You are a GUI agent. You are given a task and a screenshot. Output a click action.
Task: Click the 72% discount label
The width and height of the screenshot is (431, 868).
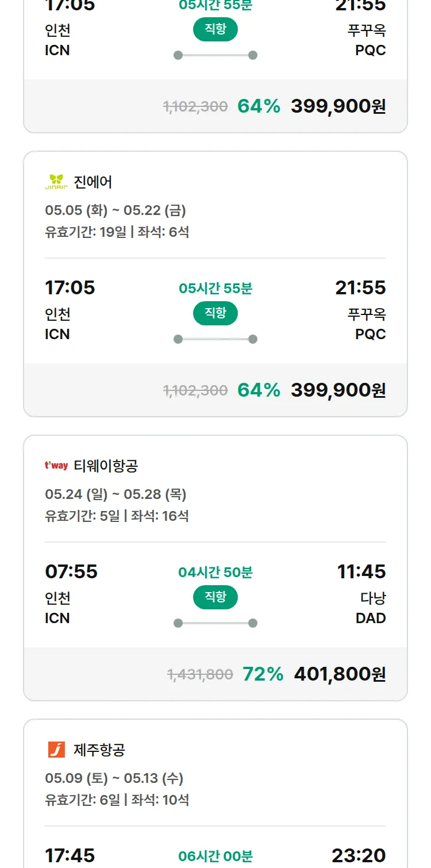click(263, 674)
